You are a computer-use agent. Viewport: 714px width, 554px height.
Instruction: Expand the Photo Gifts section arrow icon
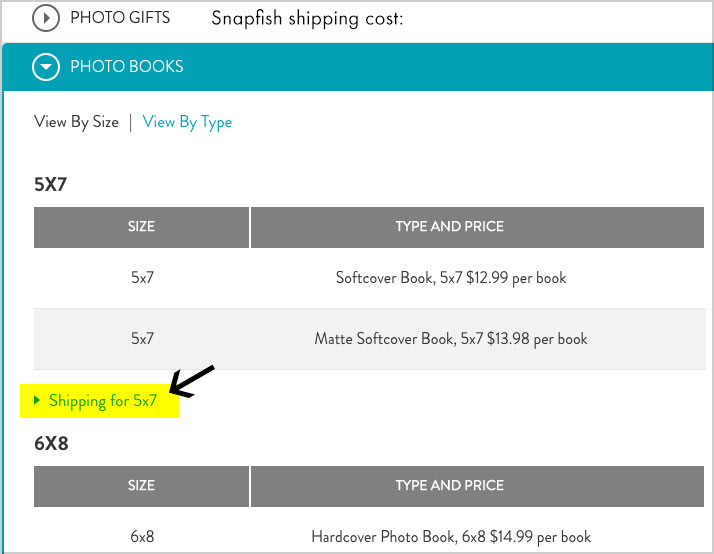coord(46,18)
